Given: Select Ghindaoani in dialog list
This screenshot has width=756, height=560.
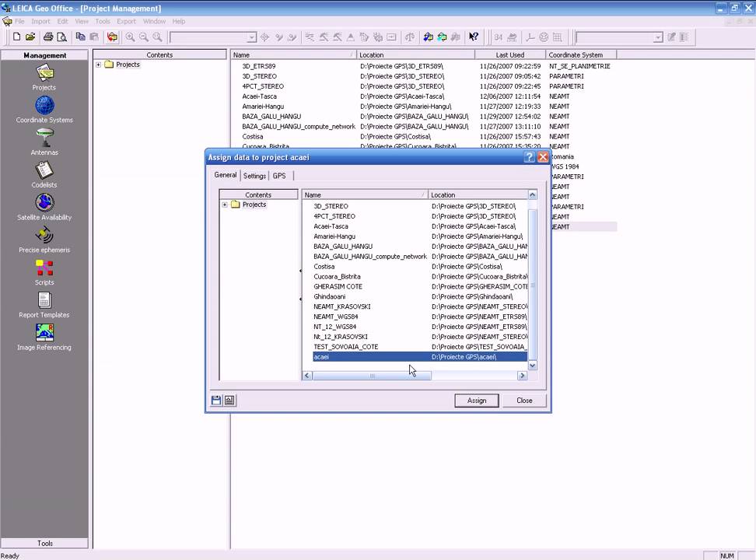Looking at the screenshot, I should pyautogui.click(x=329, y=296).
